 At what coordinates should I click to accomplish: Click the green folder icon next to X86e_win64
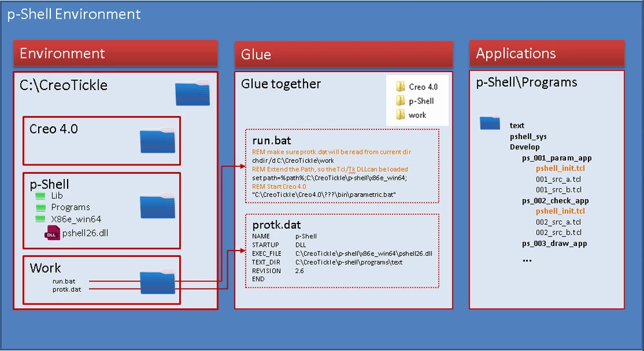[x=40, y=219]
